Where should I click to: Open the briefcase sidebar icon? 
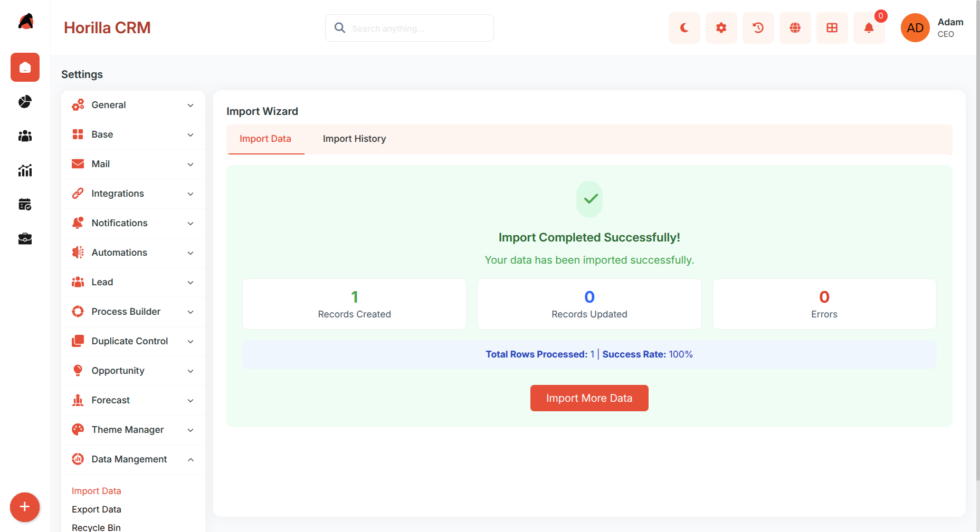point(25,239)
